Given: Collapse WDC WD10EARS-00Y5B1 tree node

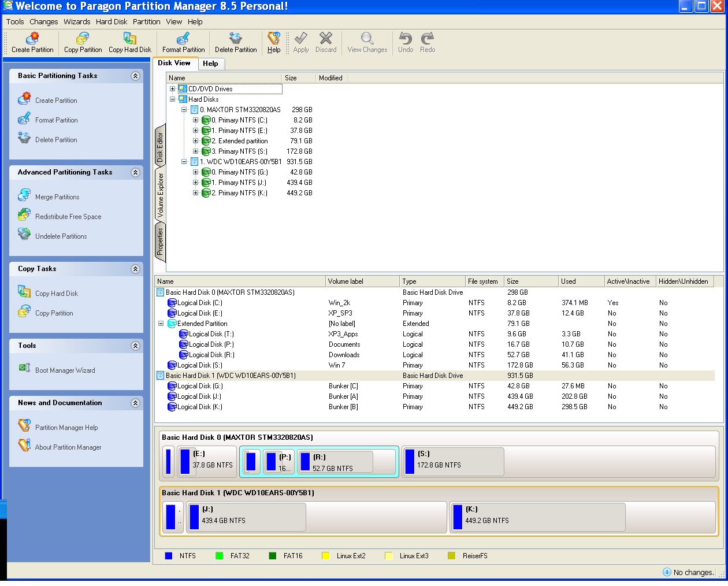Looking at the screenshot, I should tap(184, 162).
